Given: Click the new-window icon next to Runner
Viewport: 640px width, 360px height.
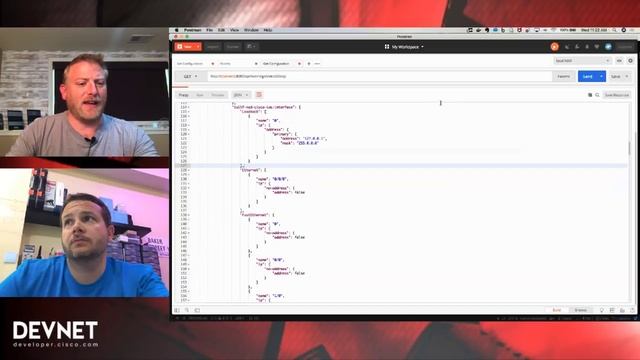Looking at the screenshot, I should click(251, 47).
